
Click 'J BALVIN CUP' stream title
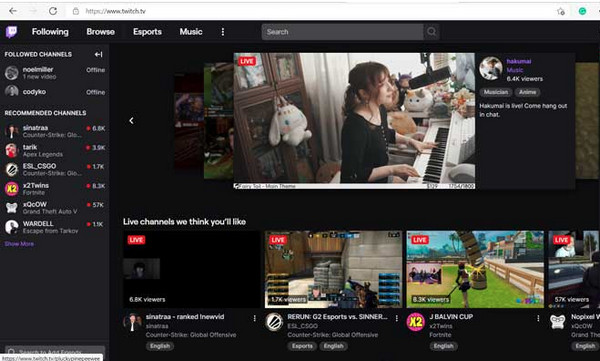tap(451, 317)
